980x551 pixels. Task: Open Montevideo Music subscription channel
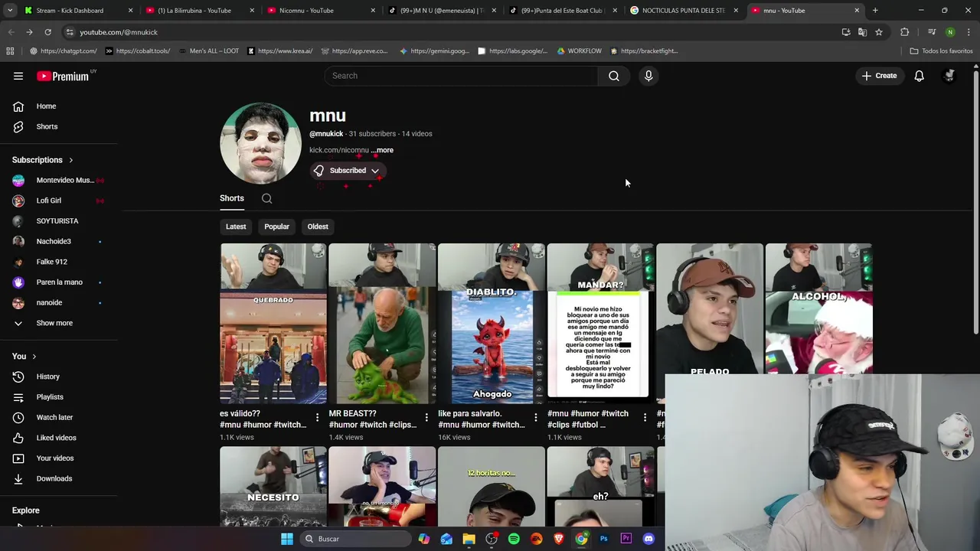(57, 180)
